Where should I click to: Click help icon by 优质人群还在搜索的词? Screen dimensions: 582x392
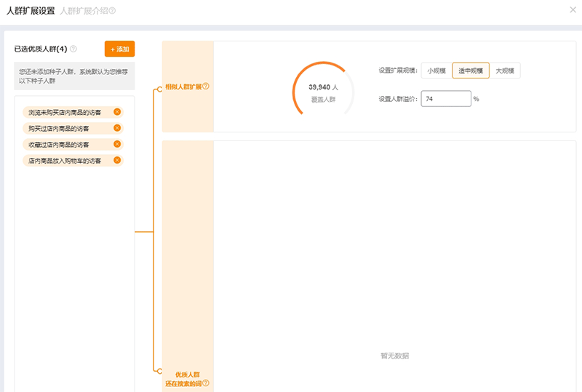(206, 383)
